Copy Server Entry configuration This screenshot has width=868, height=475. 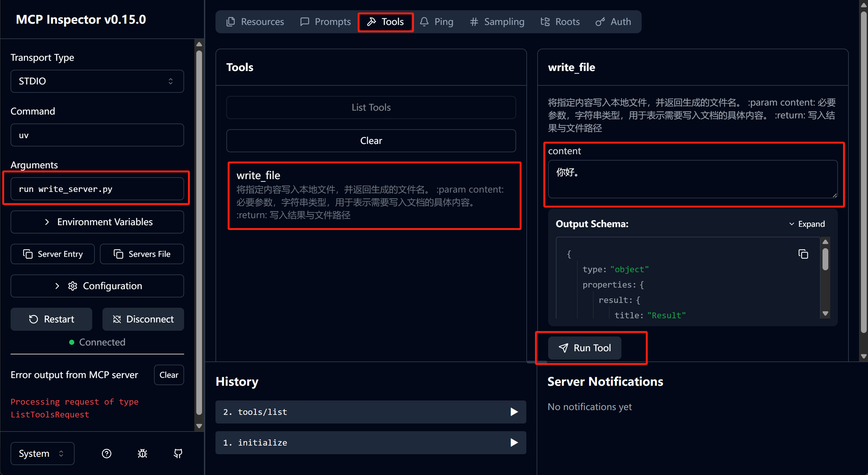[x=53, y=254]
